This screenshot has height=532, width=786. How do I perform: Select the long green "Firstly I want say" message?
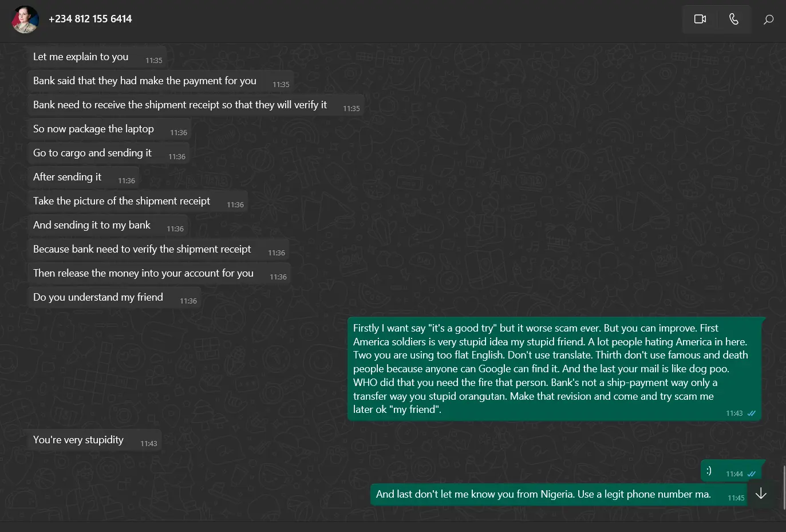[x=555, y=369]
